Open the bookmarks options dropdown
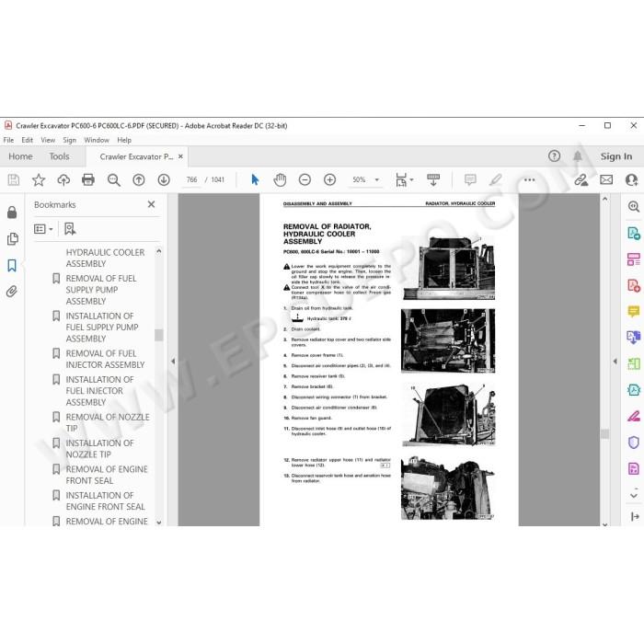Viewport: 644px width, 644px height. [x=43, y=229]
